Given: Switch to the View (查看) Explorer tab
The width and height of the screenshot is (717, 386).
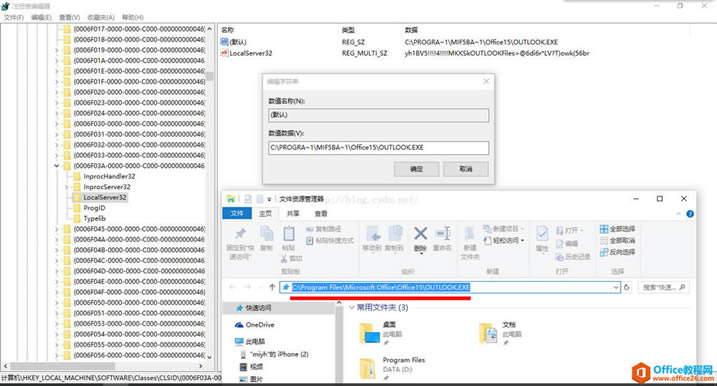Looking at the screenshot, I should pyautogui.click(x=321, y=214).
